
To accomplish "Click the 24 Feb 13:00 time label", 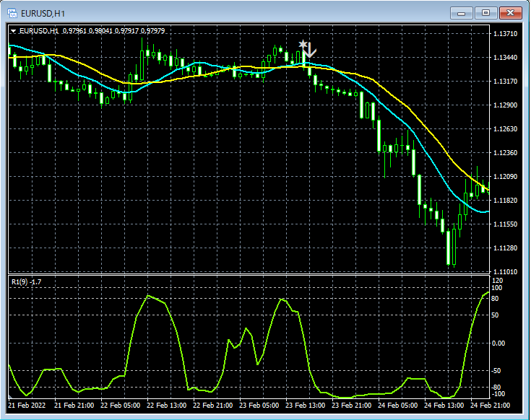I will [444, 405].
